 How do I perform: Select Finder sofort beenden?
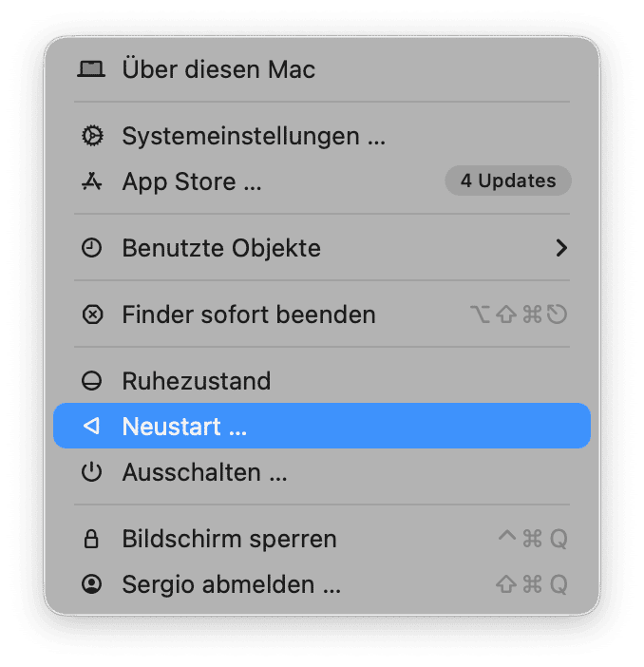pos(249,314)
